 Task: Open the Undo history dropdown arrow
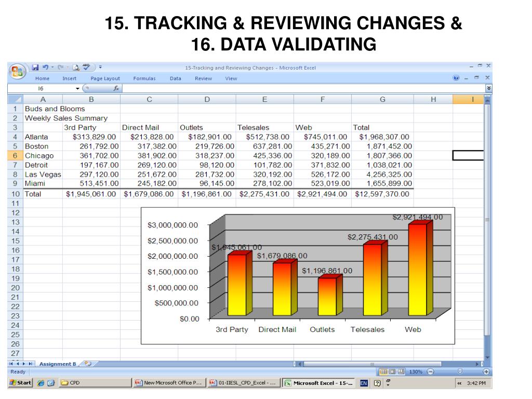pyautogui.click(x=52, y=67)
